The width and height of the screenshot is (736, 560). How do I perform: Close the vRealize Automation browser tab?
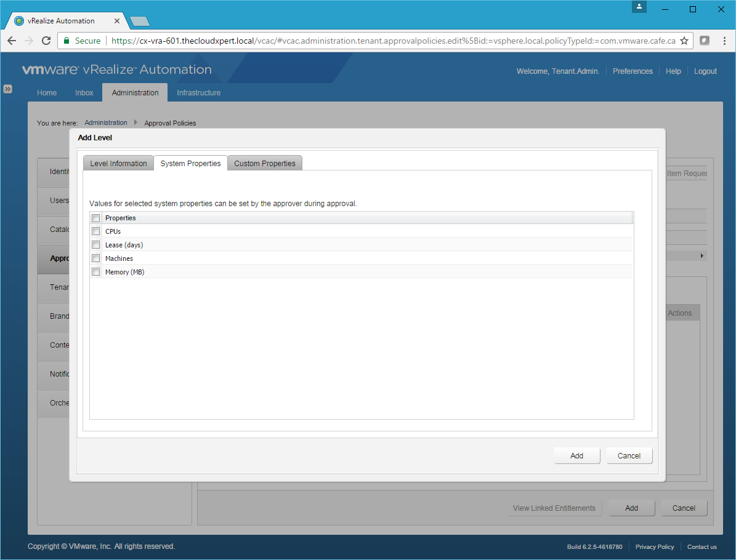point(117,21)
